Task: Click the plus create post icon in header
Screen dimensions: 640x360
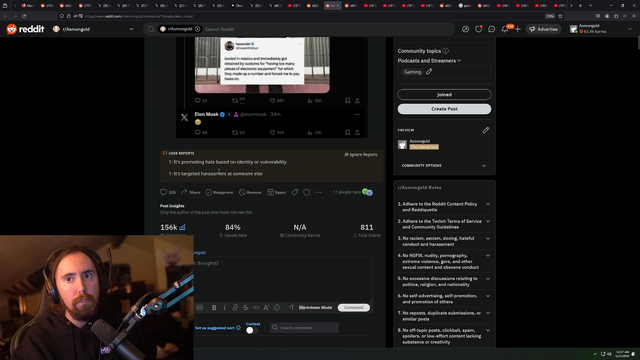Action: tap(518, 29)
